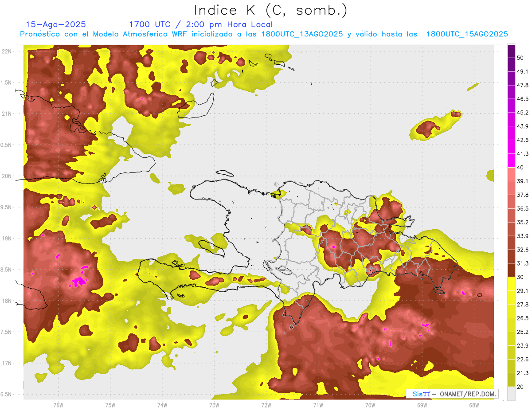The image size is (532, 411).
Task: Click the legend value '21.3'
Action: 523,373
